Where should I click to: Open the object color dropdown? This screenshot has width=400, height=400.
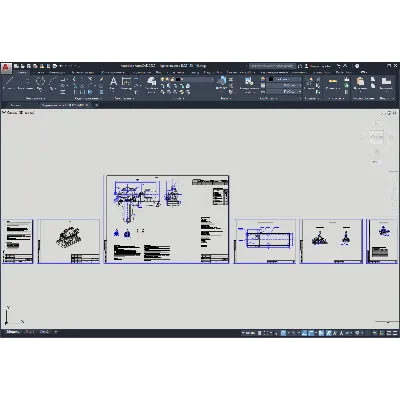coord(284,79)
